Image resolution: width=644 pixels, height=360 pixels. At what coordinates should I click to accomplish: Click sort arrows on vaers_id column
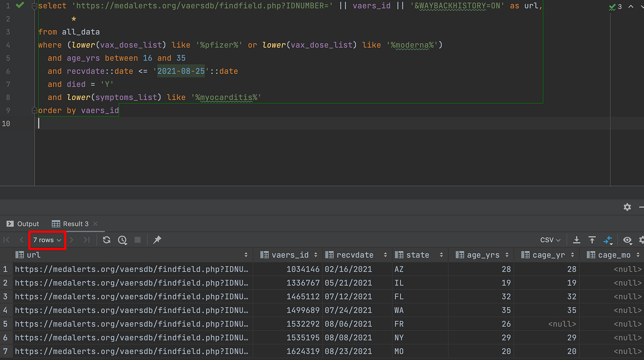(x=316, y=255)
